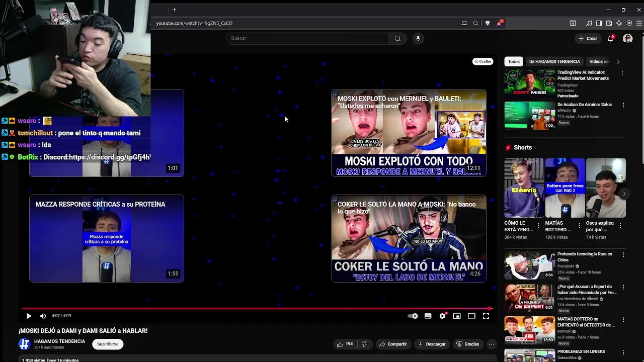Viewport: 644px width, 362px height.
Task: Enable theater mode
Action: pos(471,316)
